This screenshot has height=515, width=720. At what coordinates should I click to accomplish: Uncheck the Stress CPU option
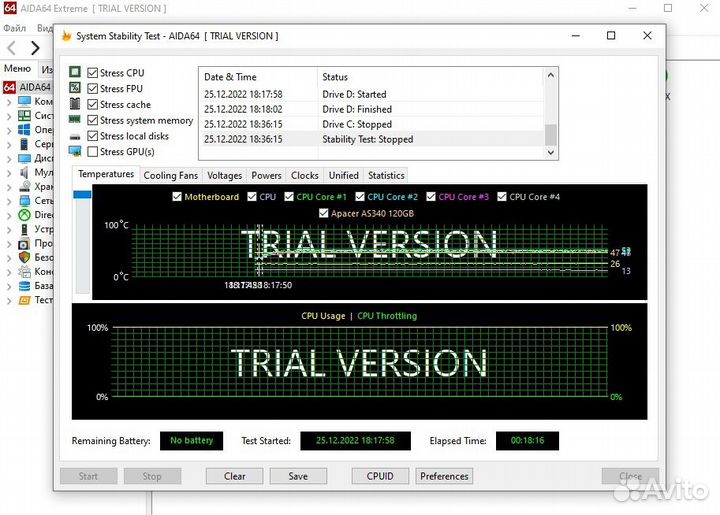click(93, 73)
